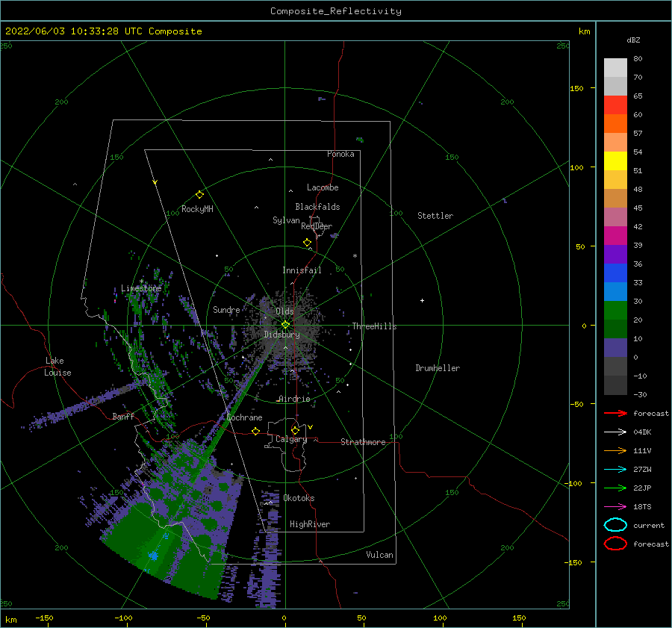Click the green 22JP arrow in legend
Image resolution: width=672 pixels, height=628 pixels.
point(615,488)
